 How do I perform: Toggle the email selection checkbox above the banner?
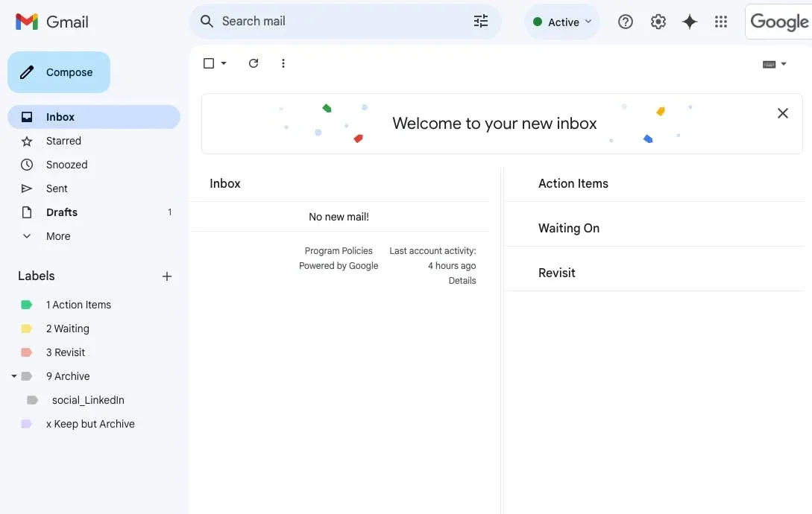tap(207, 63)
